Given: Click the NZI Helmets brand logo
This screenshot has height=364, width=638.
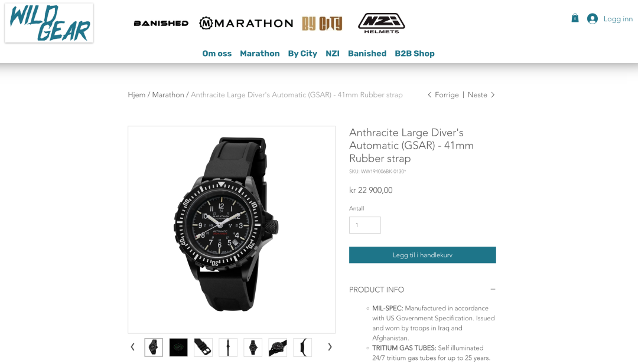Looking at the screenshot, I should coord(381,23).
